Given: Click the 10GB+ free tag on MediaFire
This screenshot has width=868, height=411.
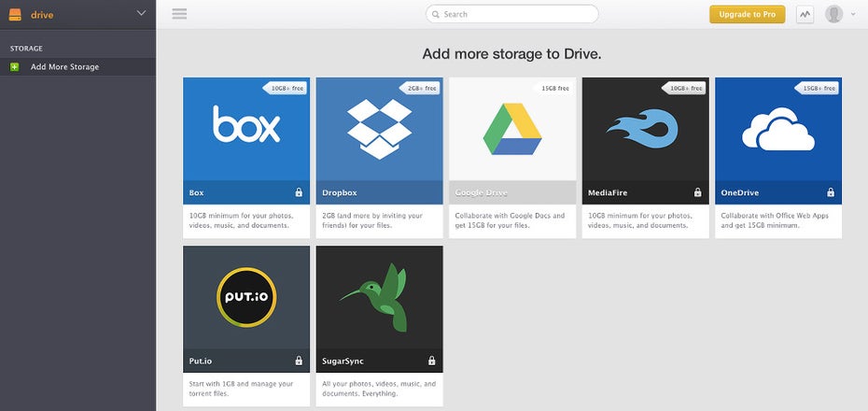Looking at the screenshot, I should click(x=683, y=88).
